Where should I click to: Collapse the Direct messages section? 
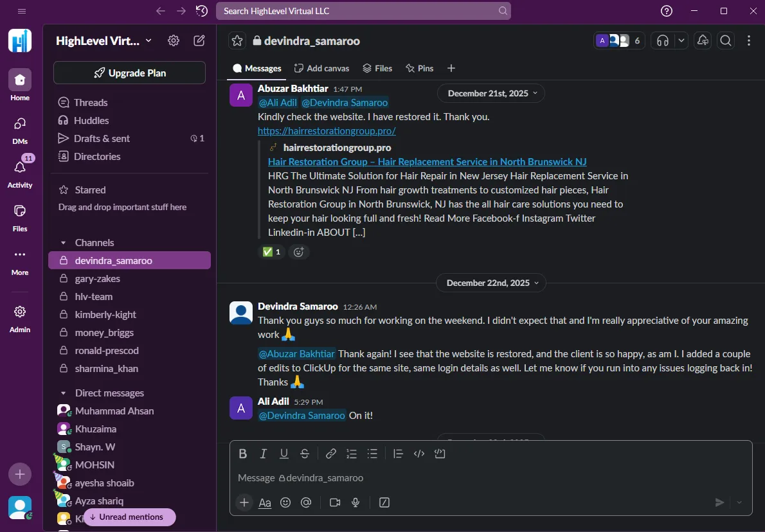63,393
